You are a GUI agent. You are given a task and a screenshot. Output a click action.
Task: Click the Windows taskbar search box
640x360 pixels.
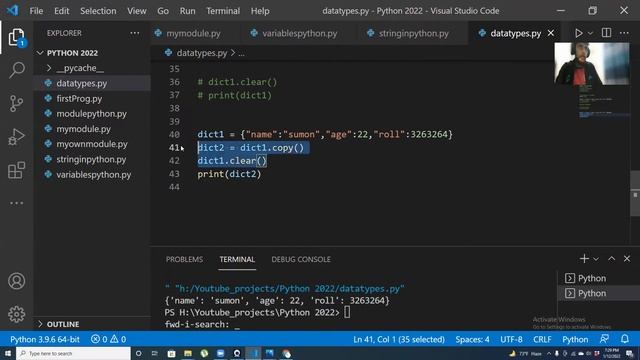(73, 353)
